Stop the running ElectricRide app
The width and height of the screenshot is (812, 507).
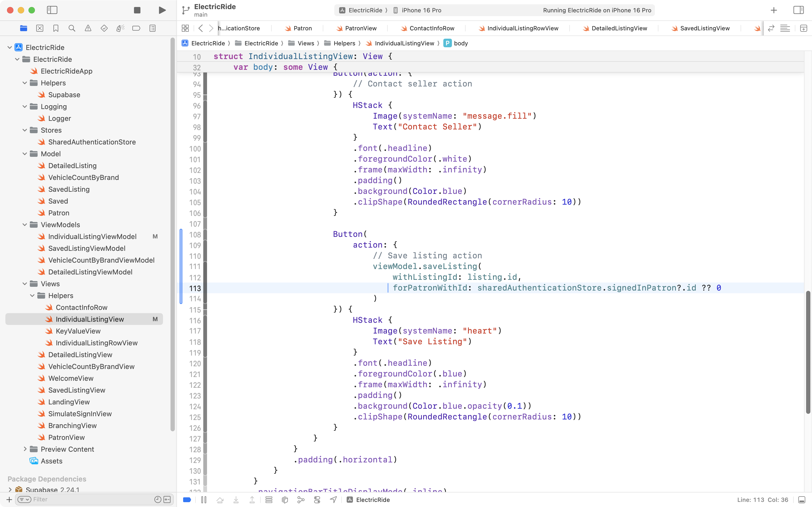tap(137, 10)
